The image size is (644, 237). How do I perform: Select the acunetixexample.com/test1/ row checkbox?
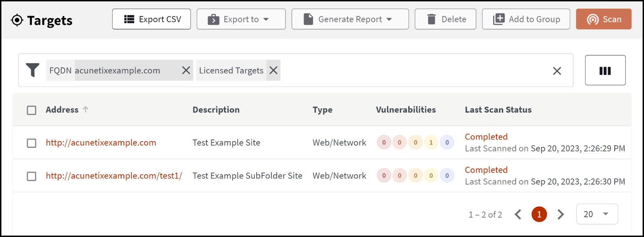(31, 176)
